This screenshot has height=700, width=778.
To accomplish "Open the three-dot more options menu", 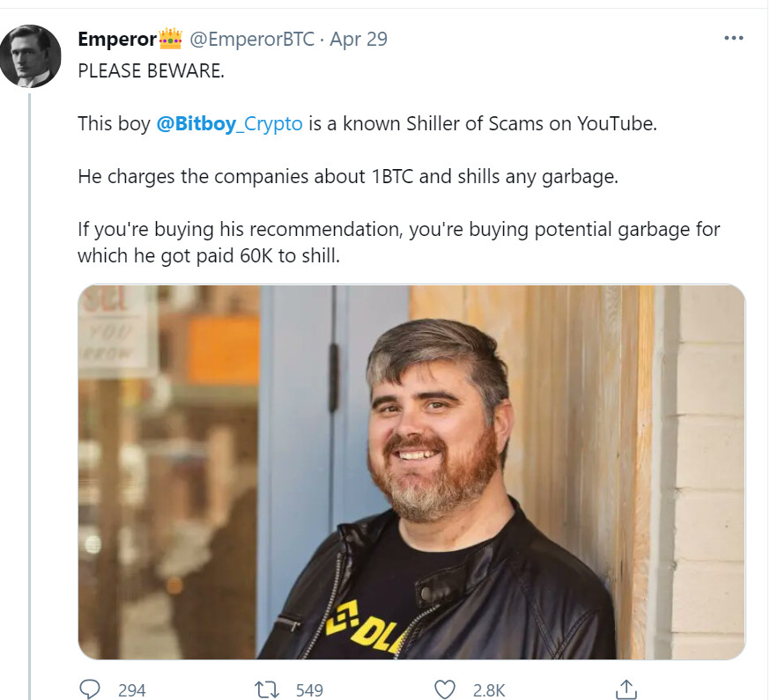I will pos(733,38).
